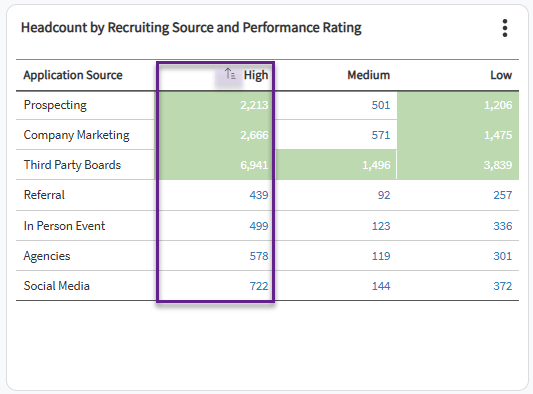Click the green Prospecting Low cell 1,206

click(458, 105)
